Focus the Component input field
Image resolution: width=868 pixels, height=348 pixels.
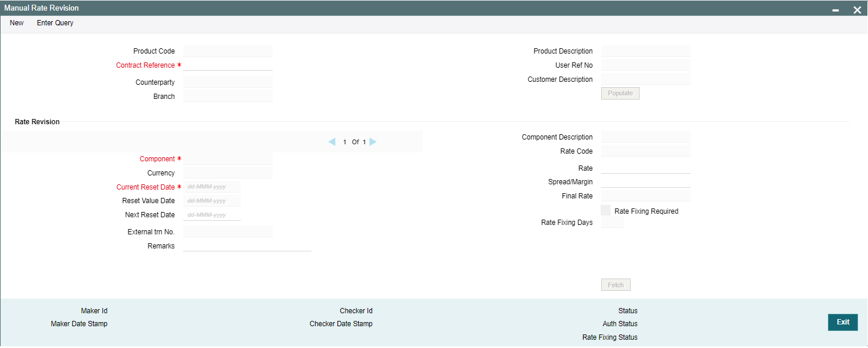pos(228,159)
